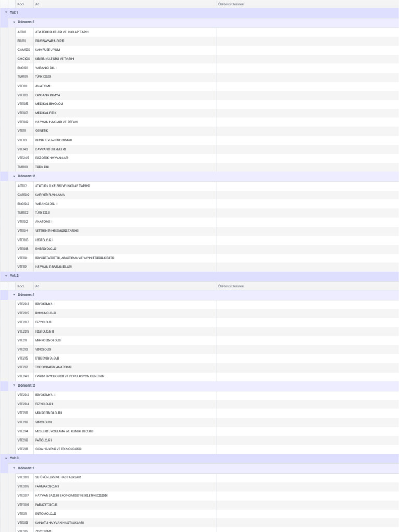Collapse Dönem:1 under Yıl:2
Screen dimensions: 399x532
pyautogui.click(x=14, y=295)
